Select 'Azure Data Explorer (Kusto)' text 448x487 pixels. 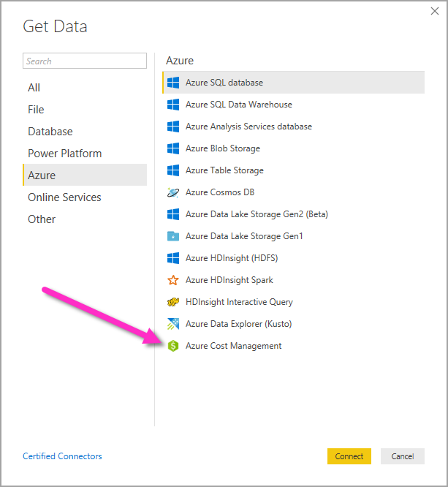(238, 324)
